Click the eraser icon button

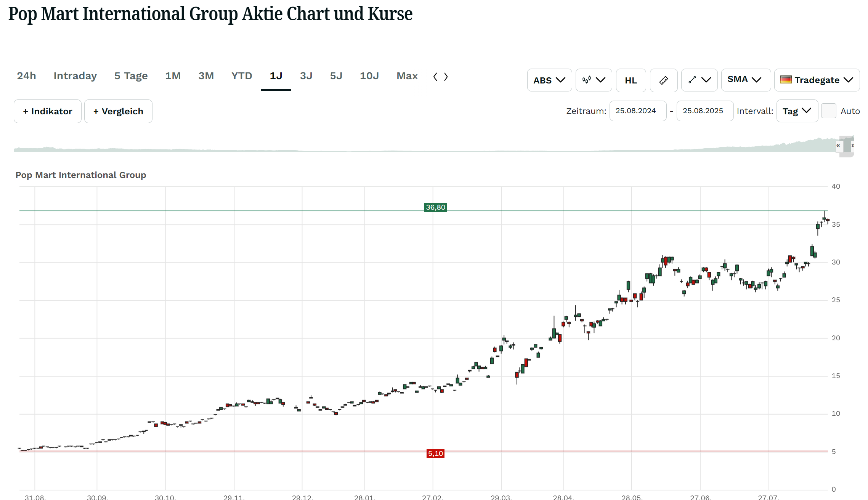(664, 80)
